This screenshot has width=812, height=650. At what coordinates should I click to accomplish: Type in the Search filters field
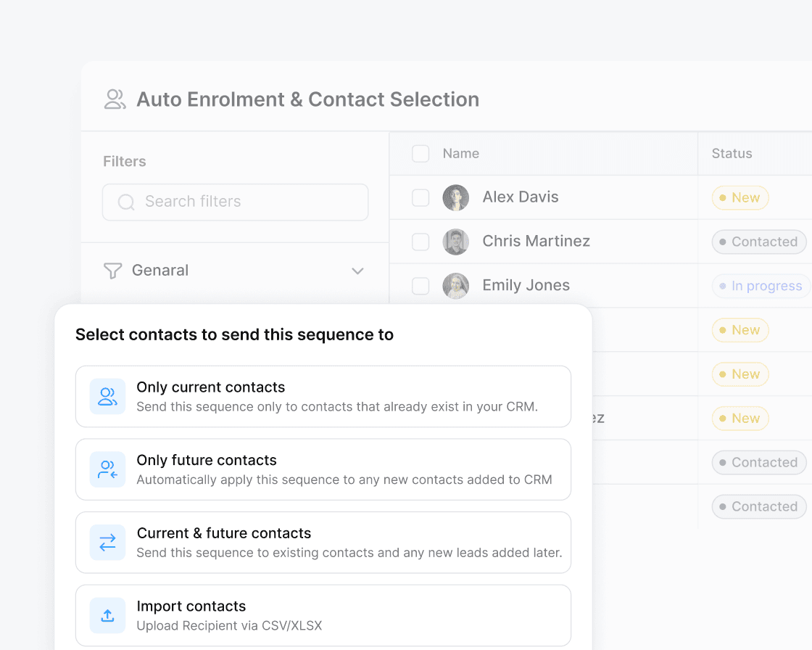[246, 202]
